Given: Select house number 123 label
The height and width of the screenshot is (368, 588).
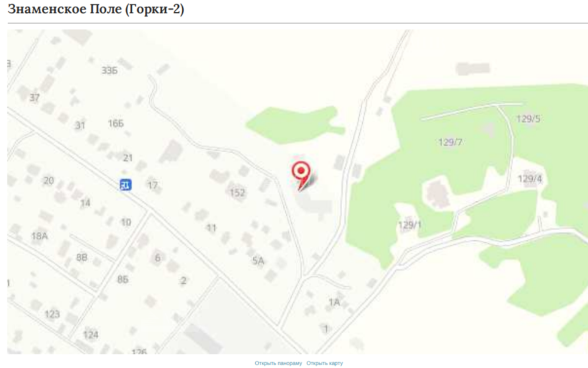Looking at the screenshot, I should (52, 314).
